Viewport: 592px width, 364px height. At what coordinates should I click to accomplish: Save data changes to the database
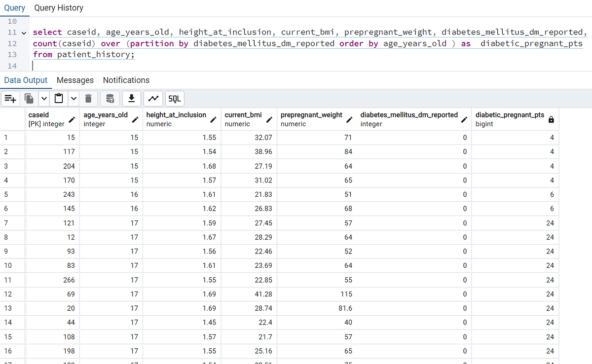(110, 98)
